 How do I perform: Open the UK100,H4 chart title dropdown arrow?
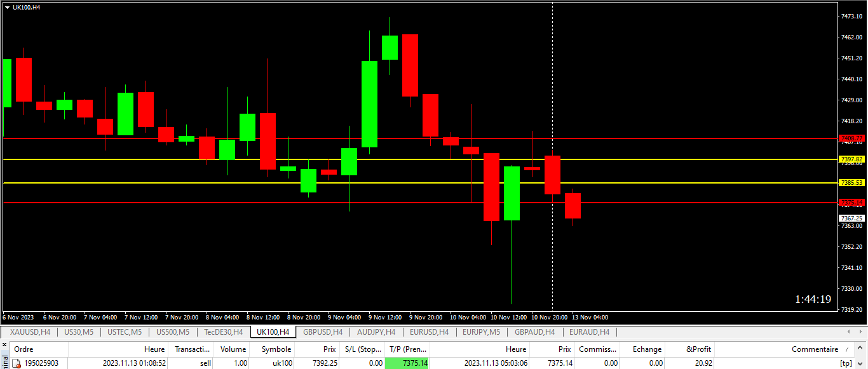tap(7, 8)
